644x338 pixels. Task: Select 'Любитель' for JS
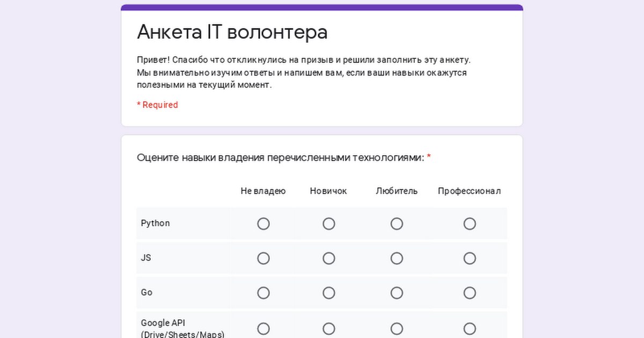point(397,259)
